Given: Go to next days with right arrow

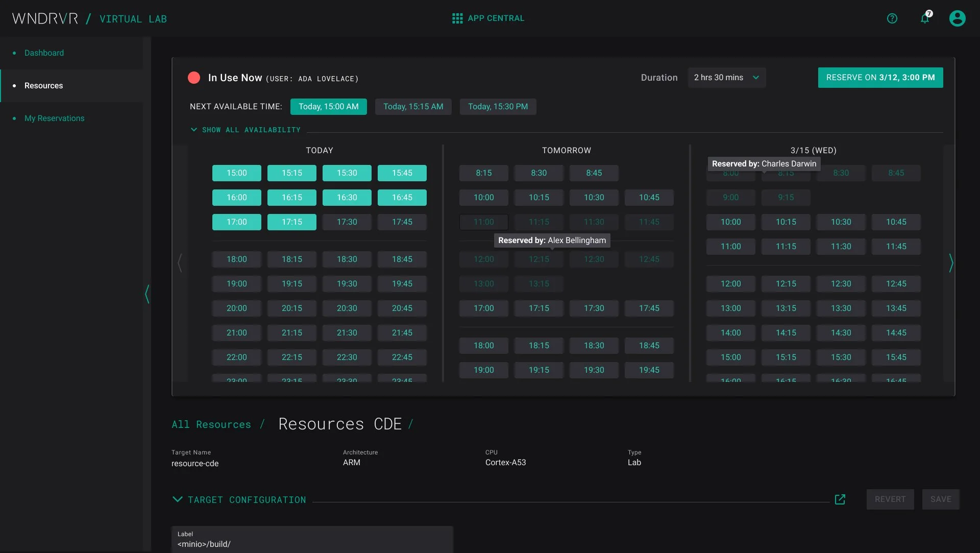Looking at the screenshot, I should [950, 263].
